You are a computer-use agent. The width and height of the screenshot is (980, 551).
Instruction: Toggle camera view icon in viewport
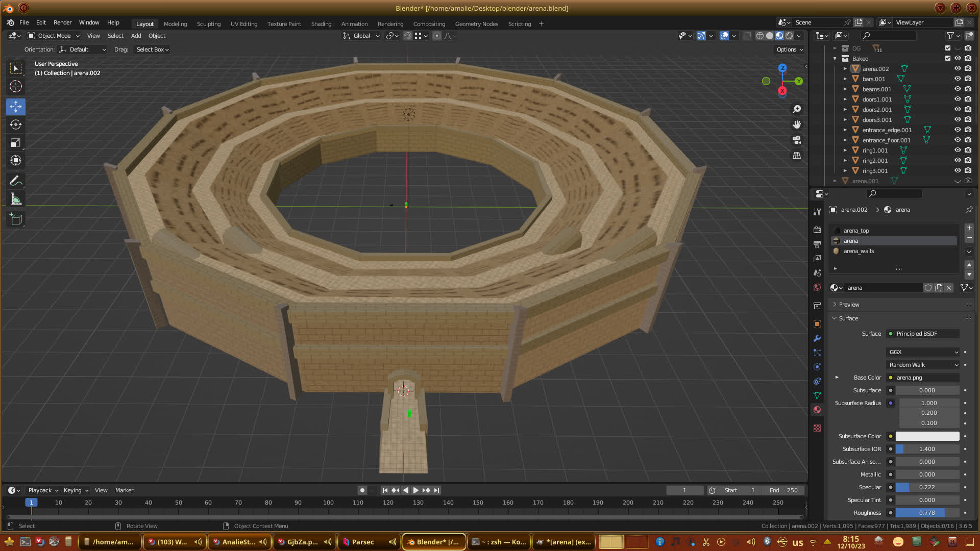pos(796,140)
